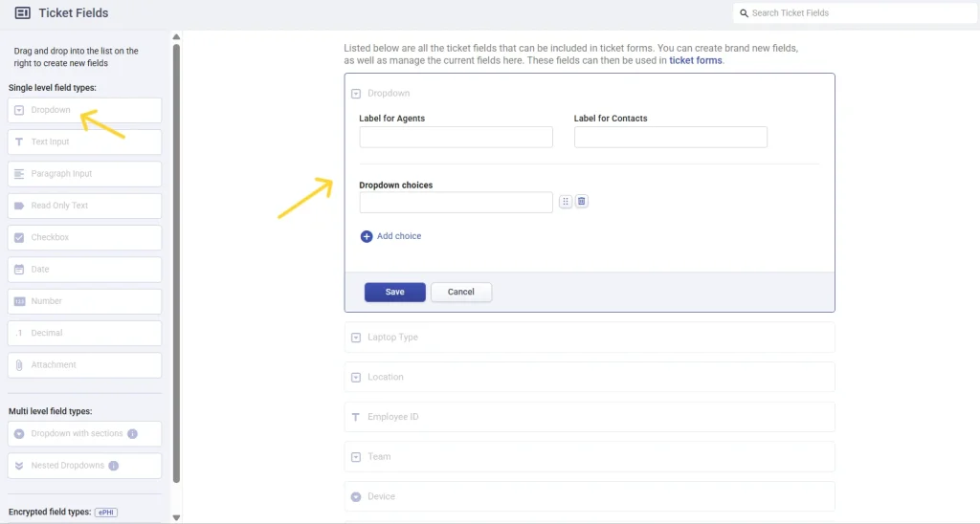Click the Checkbox field type label

[50, 237]
